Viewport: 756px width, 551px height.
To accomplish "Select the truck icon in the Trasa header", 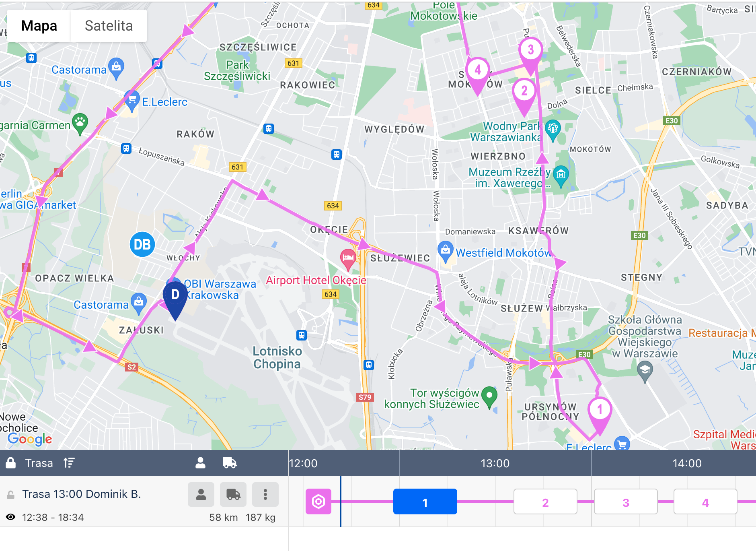I will tap(229, 463).
